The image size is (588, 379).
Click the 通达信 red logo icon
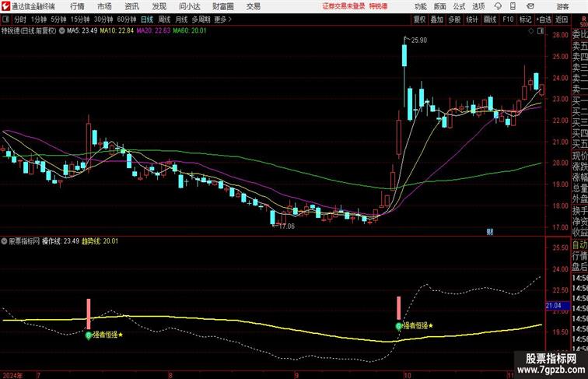click(5, 6)
